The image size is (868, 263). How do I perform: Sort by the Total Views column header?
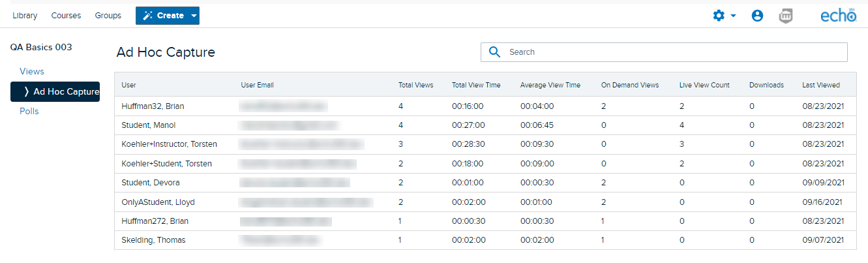(415, 85)
